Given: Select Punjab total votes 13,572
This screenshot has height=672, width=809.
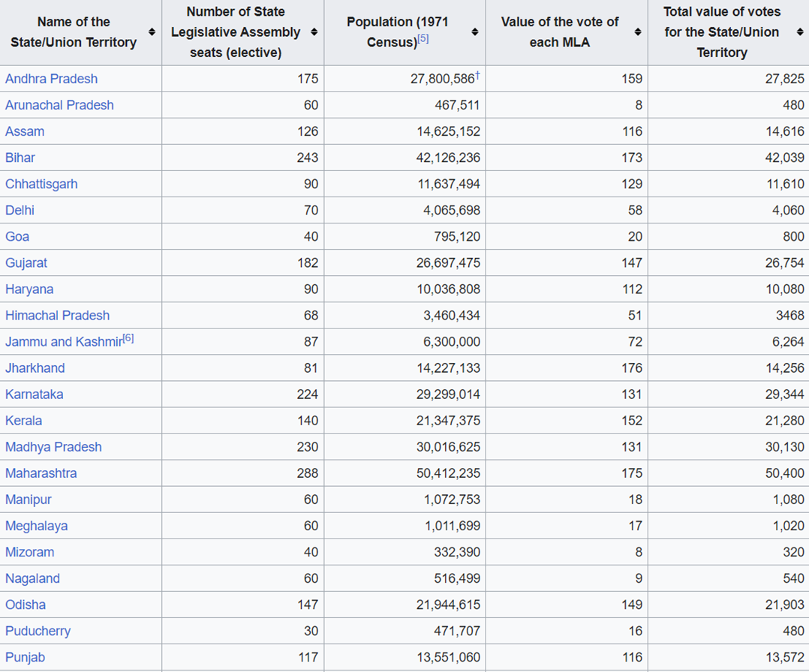Looking at the screenshot, I should pyautogui.click(x=785, y=658).
